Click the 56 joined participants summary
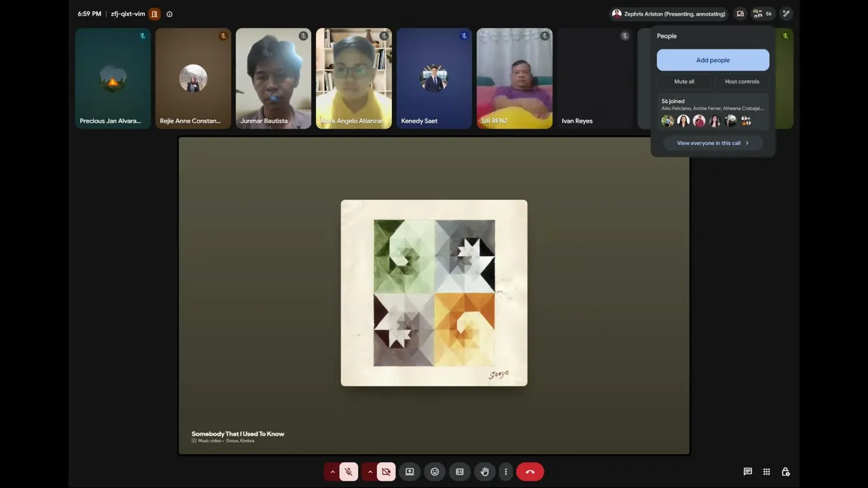The image size is (868, 488). pos(713,111)
